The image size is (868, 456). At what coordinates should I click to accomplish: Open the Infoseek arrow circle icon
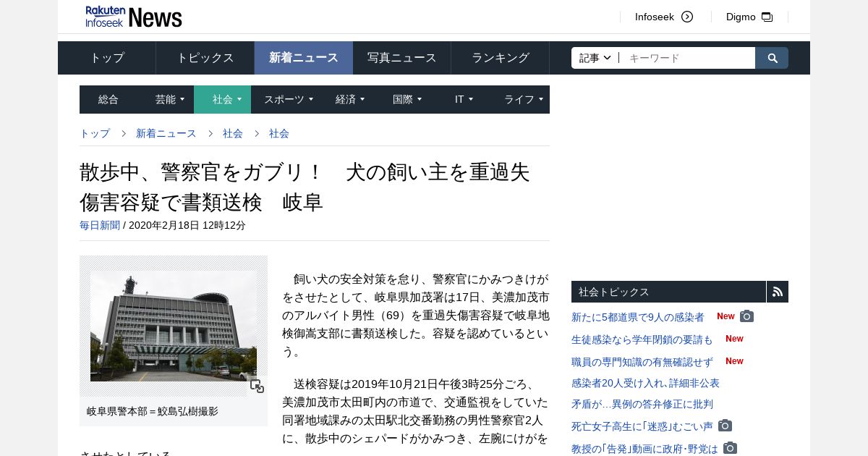click(x=687, y=17)
